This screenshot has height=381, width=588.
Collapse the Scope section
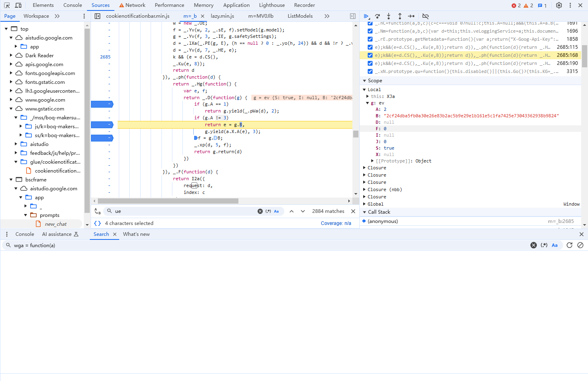coord(364,81)
